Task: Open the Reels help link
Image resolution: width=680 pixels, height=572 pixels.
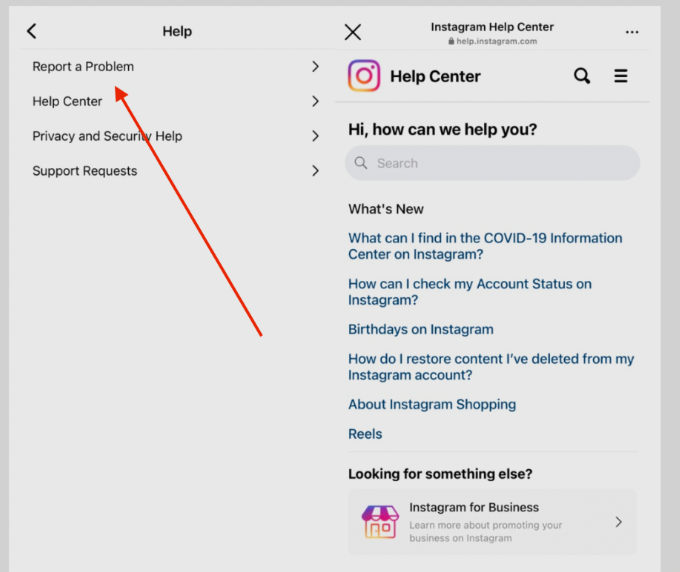Action: pyautogui.click(x=365, y=434)
